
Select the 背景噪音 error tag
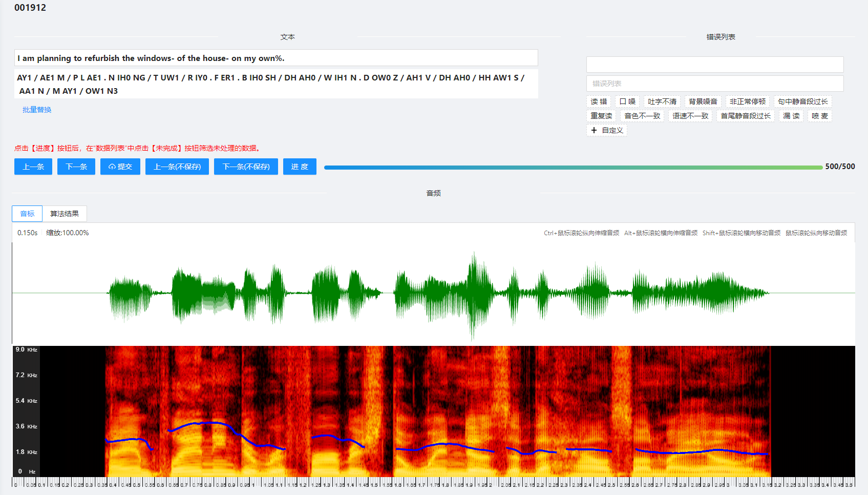[x=703, y=101]
